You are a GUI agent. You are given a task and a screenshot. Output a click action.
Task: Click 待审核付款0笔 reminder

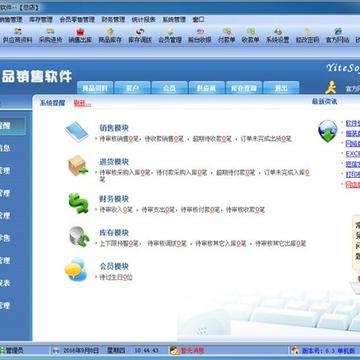point(200,210)
